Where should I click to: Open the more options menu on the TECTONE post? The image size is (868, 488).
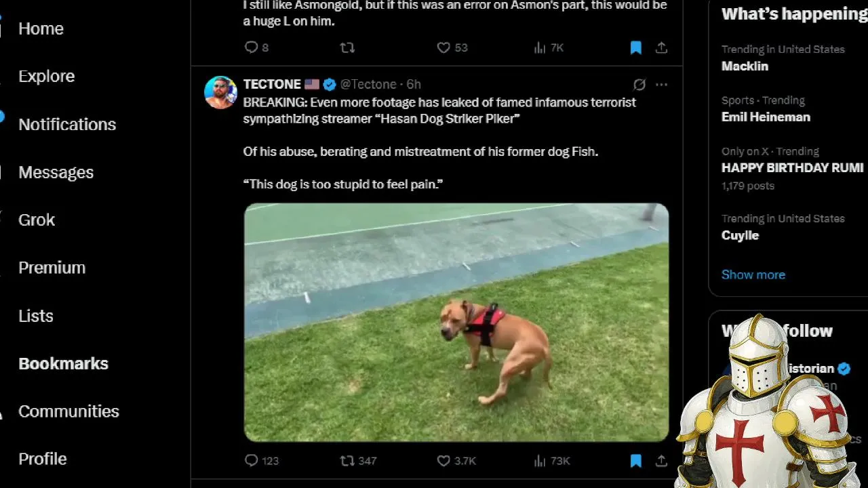click(662, 85)
